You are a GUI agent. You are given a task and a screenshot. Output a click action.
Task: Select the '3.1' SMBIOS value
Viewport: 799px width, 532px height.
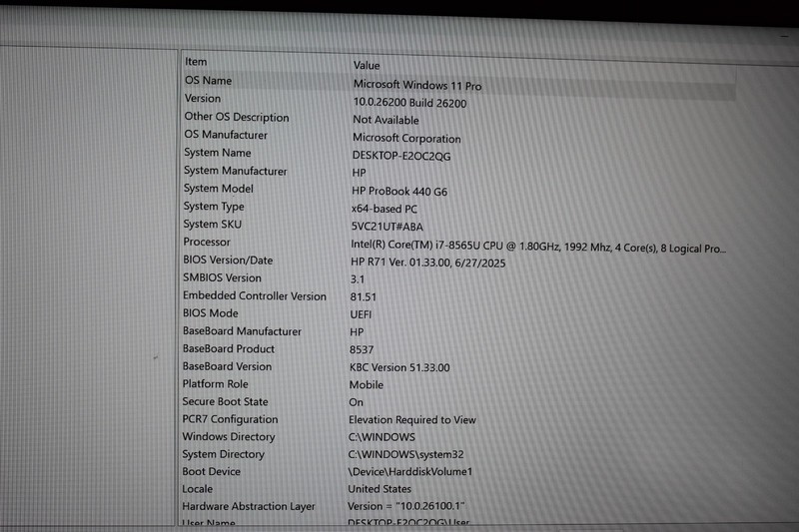[x=358, y=279]
